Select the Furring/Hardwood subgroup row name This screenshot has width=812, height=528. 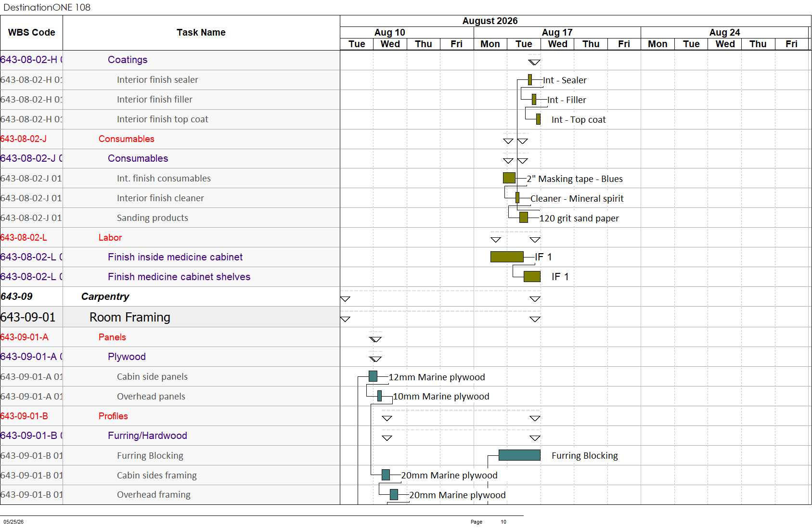tap(147, 436)
